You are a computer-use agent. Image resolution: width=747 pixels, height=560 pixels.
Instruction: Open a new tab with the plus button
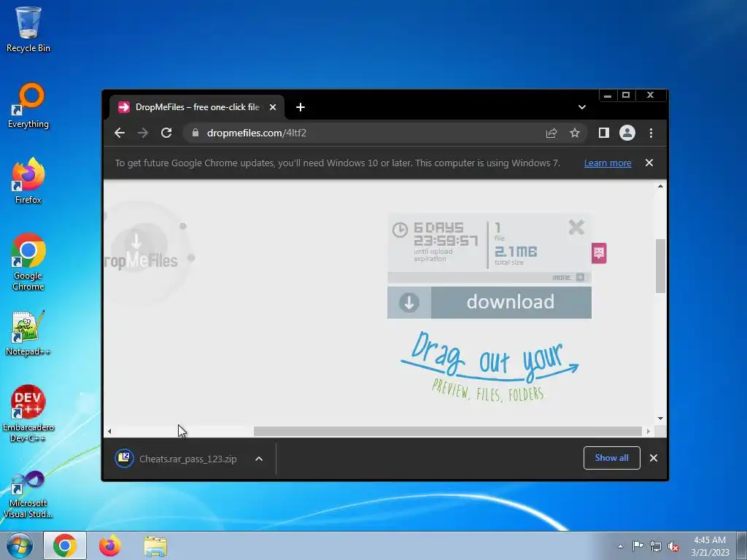[300, 107]
